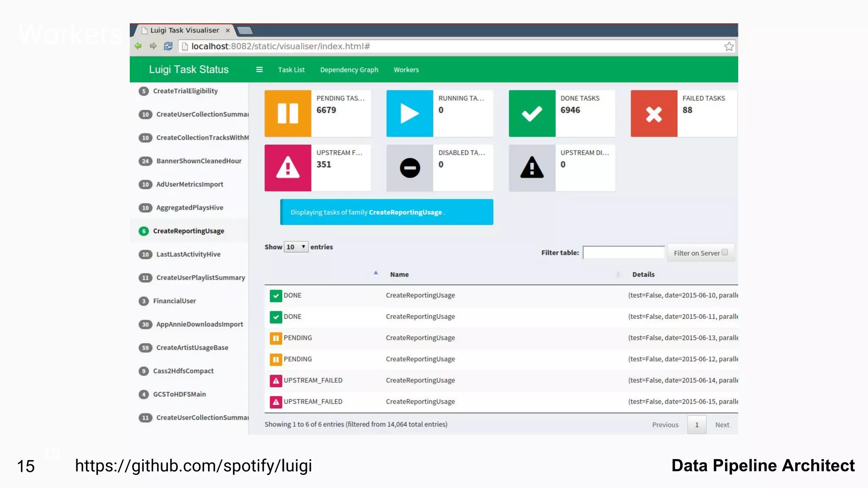Open the Dependency Graph tab
This screenshot has width=868, height=488.
coord(349,70)
